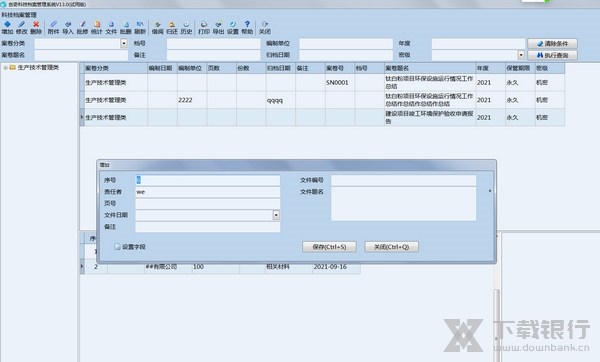Click the 'qqqq' cell in the table
The width and height of the screenshot is (600, 362).
280,100
